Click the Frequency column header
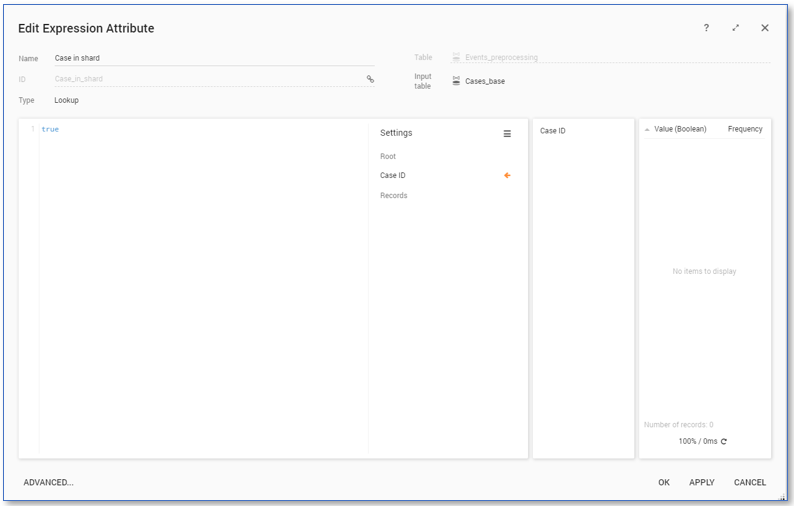 tap(745, 129)
